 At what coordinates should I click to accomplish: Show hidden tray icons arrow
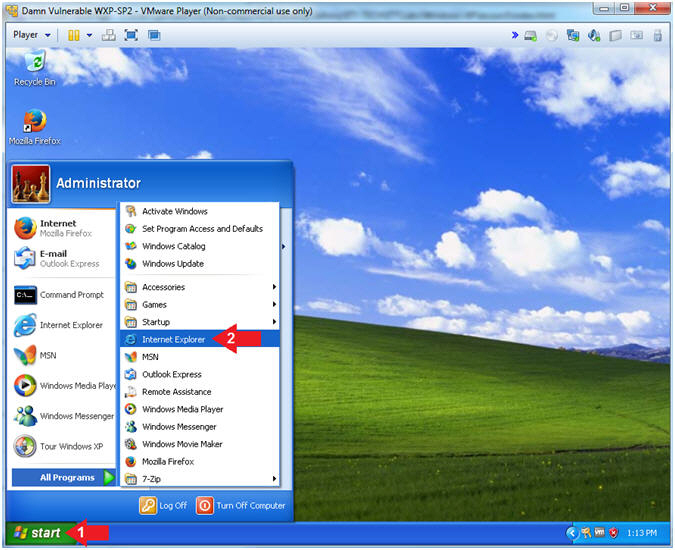[572, 533]
